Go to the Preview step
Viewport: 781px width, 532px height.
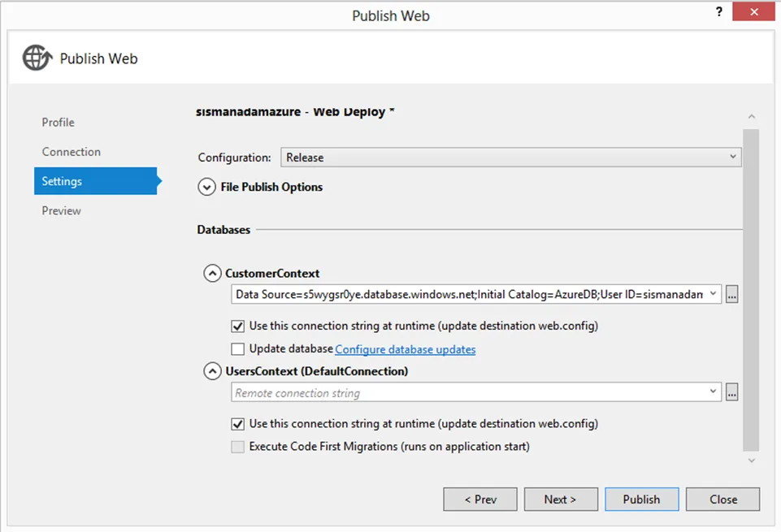tap(61, 211)
